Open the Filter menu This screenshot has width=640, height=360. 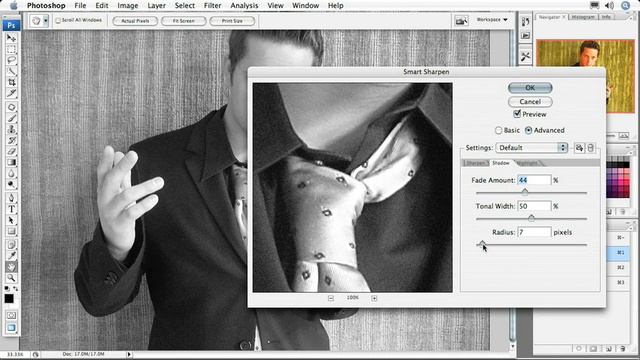212,6
